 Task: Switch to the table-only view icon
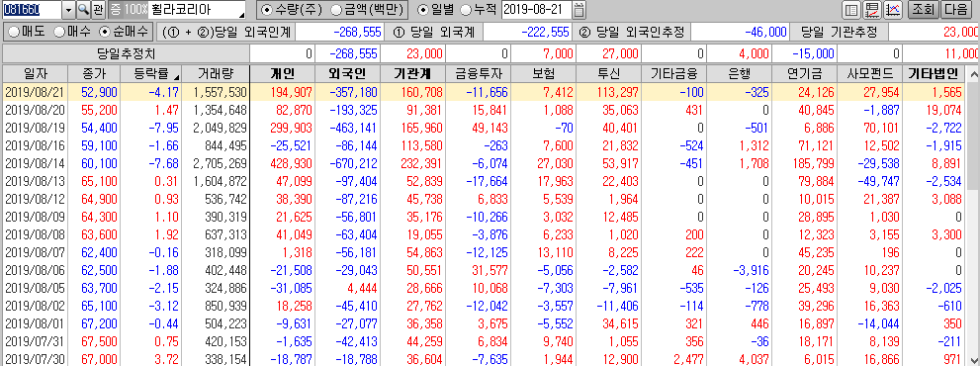coord(850,10)
